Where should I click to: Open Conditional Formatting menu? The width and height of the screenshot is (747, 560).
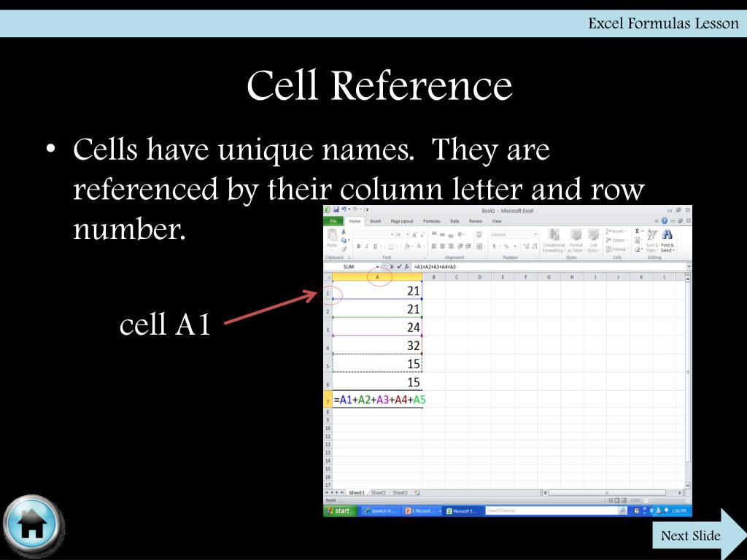pyautogui.click(x=554, y=241)
